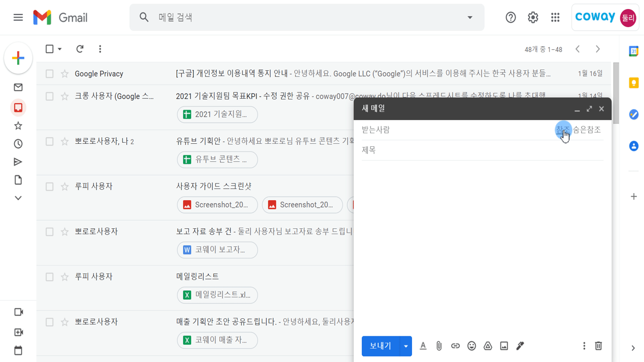Click the mail list vertical scrollbar

[x=616, y=93]
